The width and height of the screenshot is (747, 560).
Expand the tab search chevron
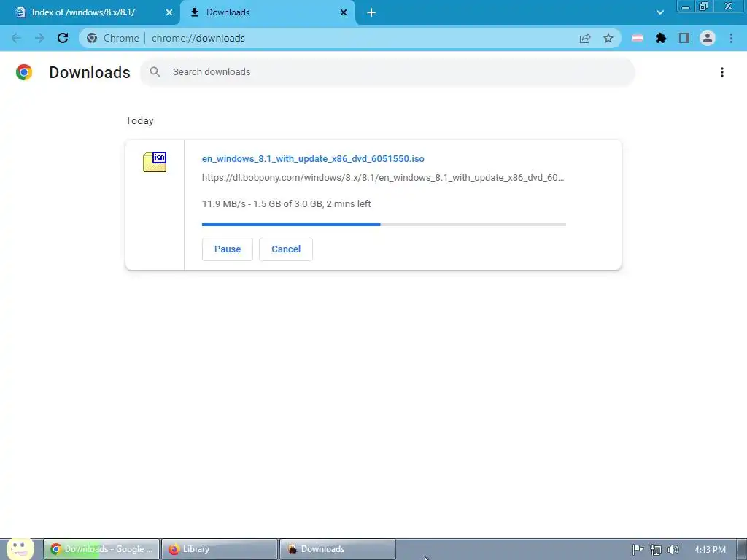[659, 12]
